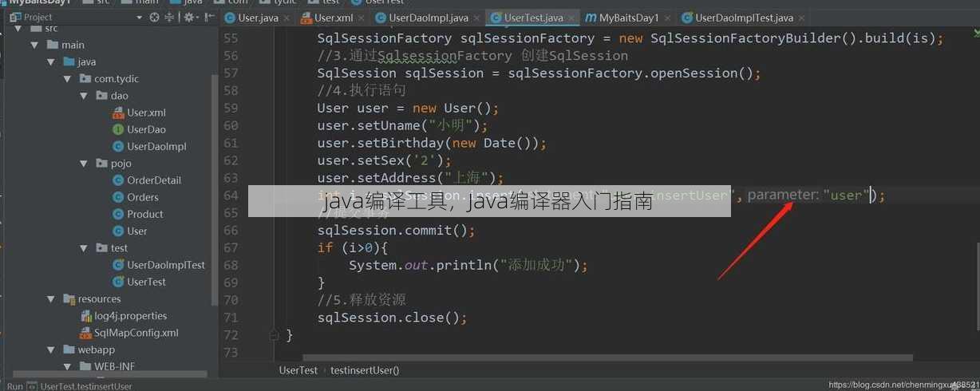Collapse the com.tydic package
Image resolution: width=980 pixels, height=391 pixels.
tap(67, 79)
